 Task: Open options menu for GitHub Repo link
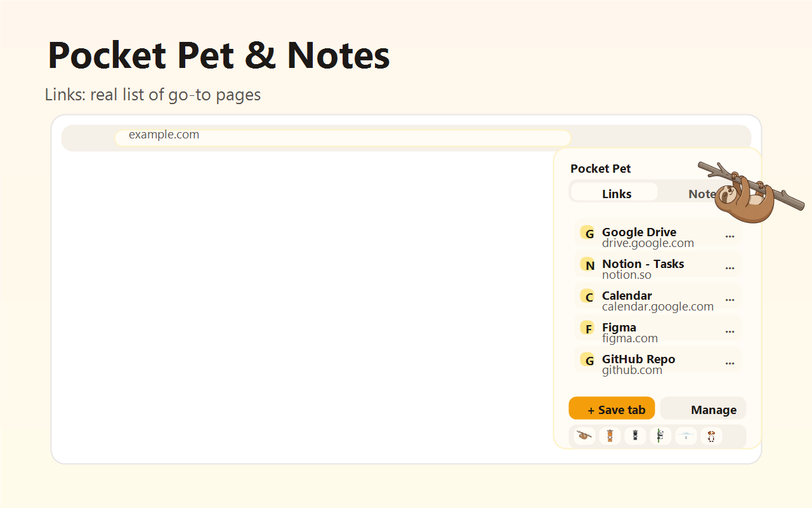pyautogui.click(x=730, y=362)
